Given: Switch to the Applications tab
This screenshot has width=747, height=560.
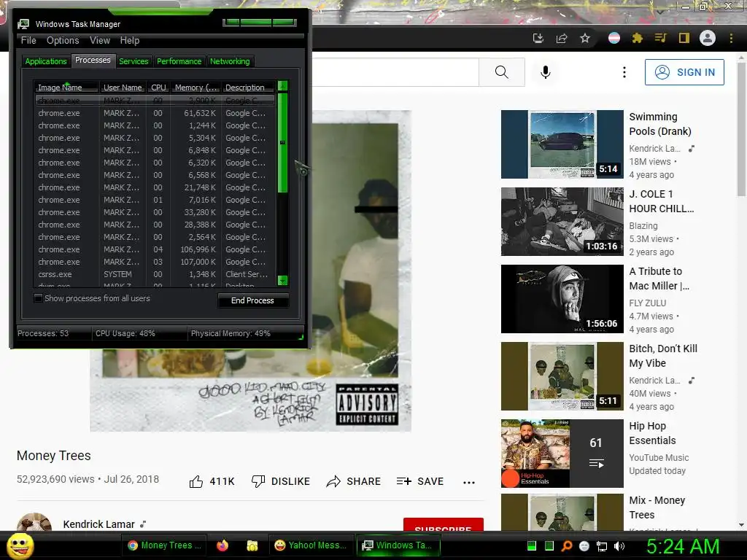Looking at the screenshot, I should coord(46,61).
